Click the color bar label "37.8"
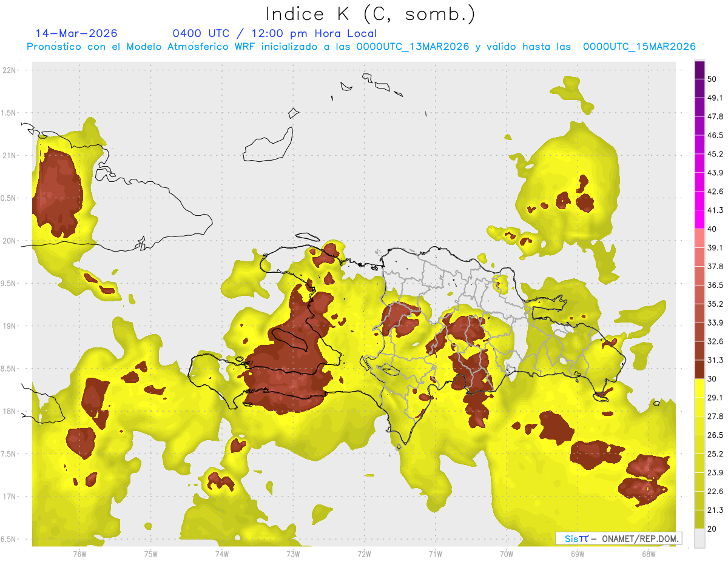The width and height of the screenshot is (728, 562). pos(715,266)
